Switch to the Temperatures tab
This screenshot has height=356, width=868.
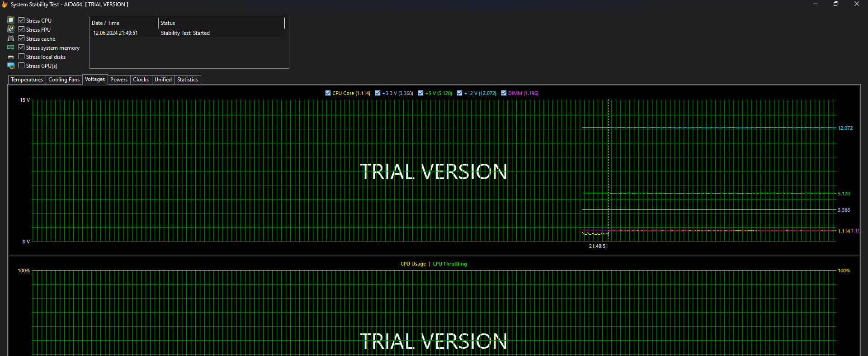[27, 80]
